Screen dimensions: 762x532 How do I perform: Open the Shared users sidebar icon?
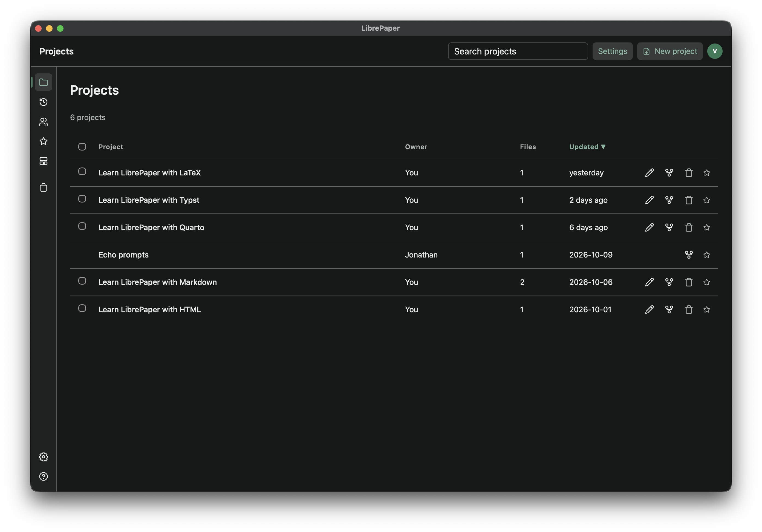click(44, 122)
